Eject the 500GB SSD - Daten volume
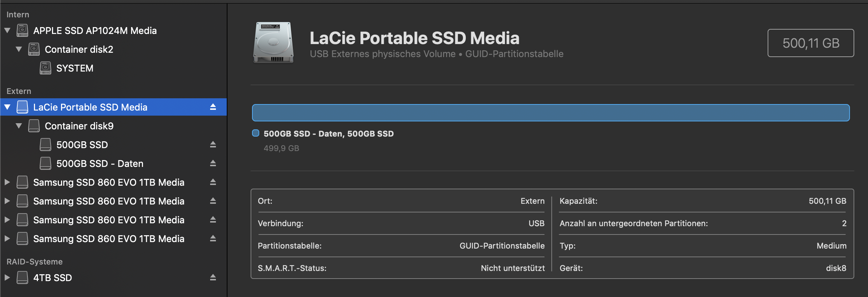868x297 pixels. point(213,163)
